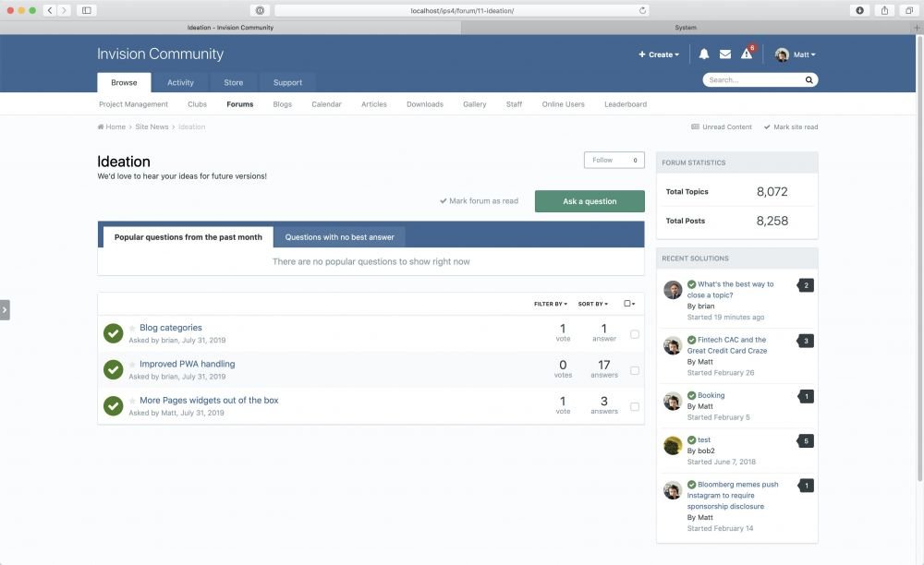Tick the checkbox for Improved PWA handling
The image size is (924, 565).
[x=635, y=371]
